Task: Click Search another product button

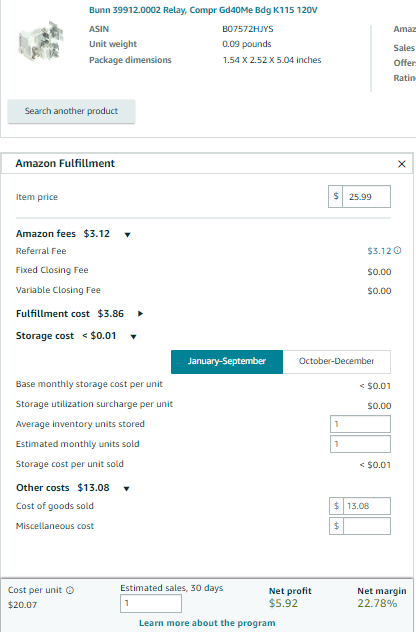Action: pyautogui.click(x=71, y=111)
